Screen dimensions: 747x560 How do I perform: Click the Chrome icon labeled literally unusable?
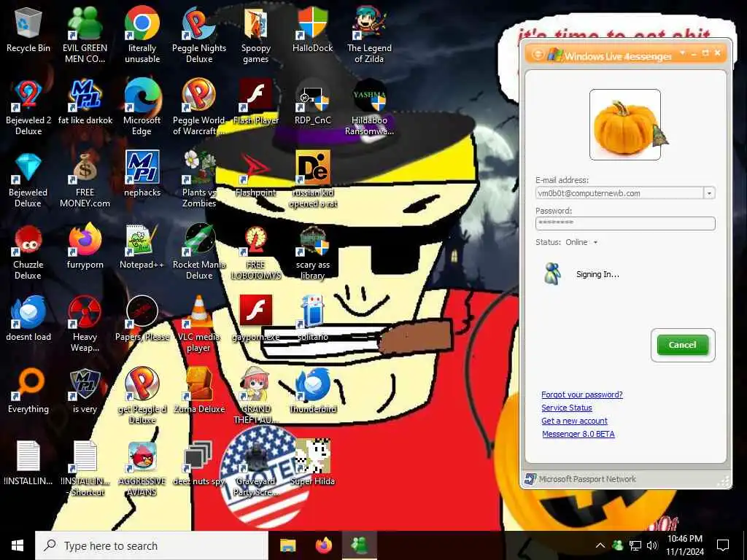(x=142, y=24)
